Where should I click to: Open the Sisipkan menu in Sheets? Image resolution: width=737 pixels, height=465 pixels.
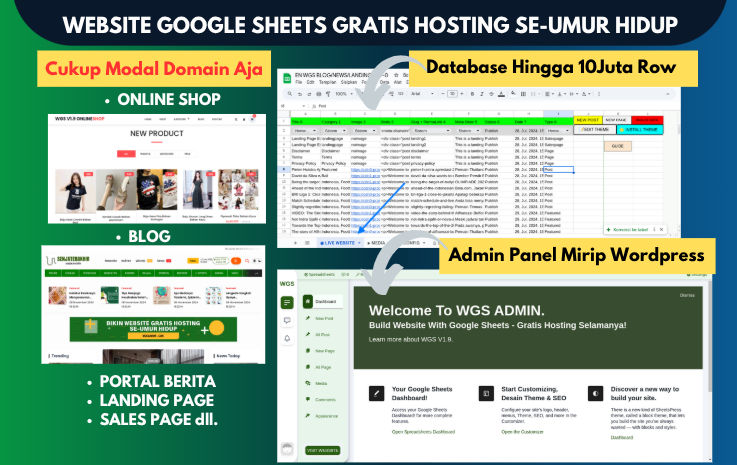349,82
